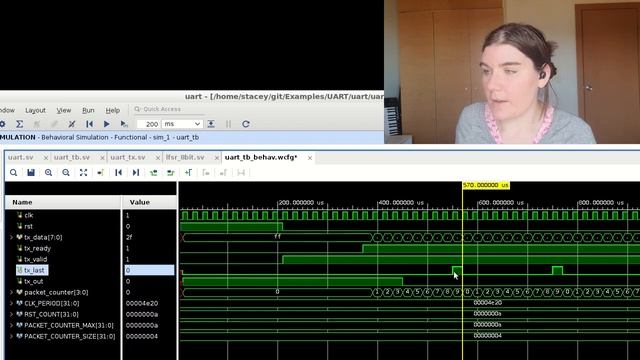Expand the tx_data[7:0] bus
The image size is (640, 360).
pos(11,237)
